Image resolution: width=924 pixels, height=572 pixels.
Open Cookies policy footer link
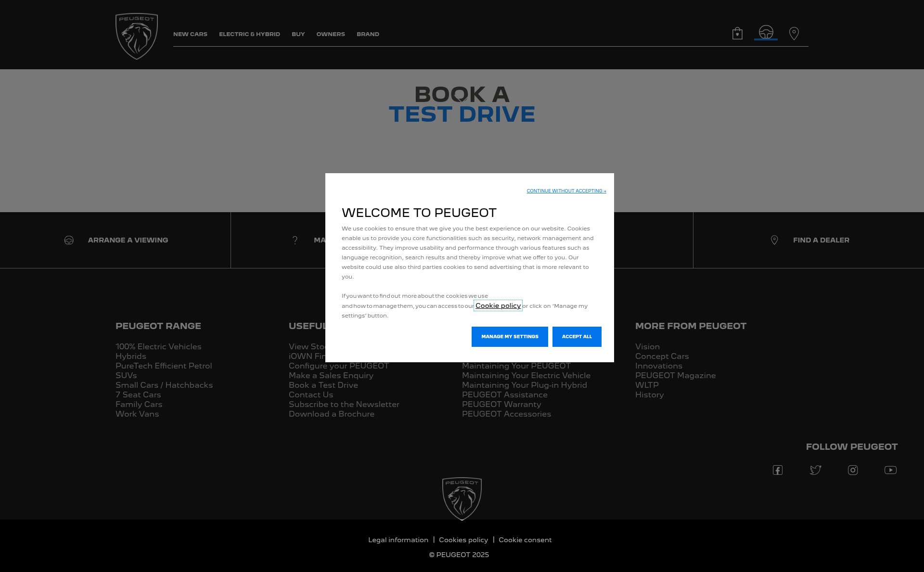pyautogui.click(x=463, y=540)
